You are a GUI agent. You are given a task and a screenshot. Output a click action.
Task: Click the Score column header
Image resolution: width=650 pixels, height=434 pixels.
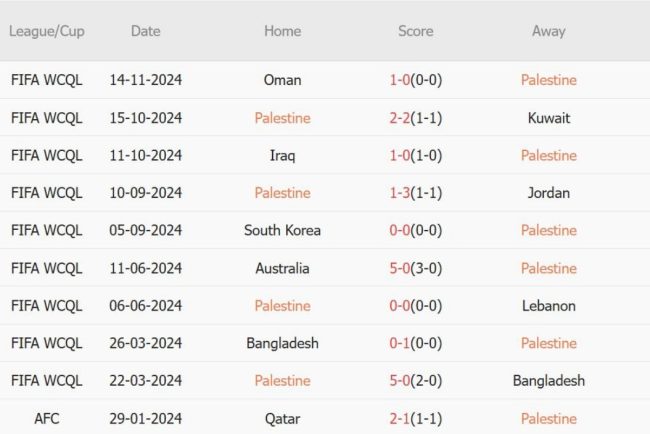coord(415,31)
